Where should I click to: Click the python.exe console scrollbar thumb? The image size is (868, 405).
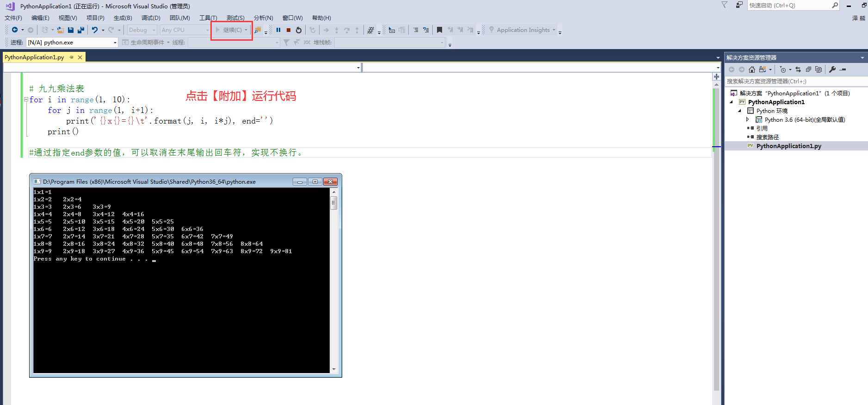click(x=333, y=203)
